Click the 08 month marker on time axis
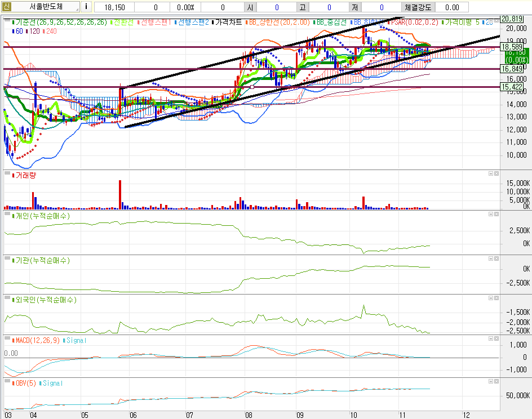 click(x=249, y=415)
